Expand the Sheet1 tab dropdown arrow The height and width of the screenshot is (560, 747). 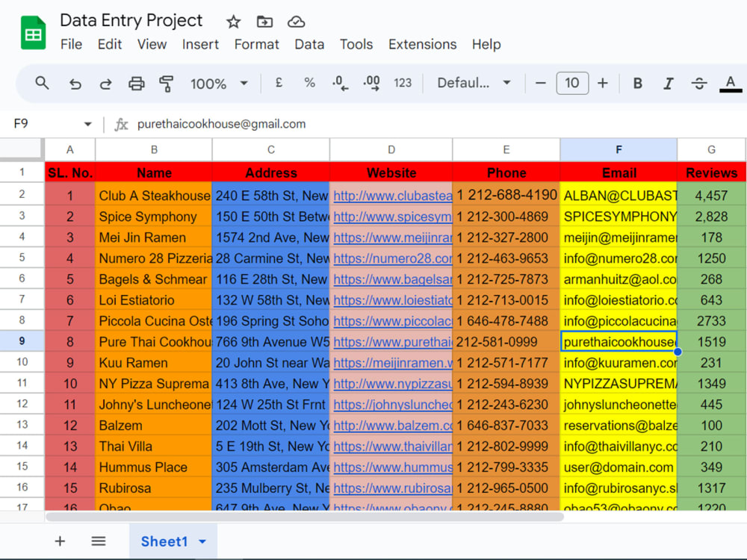(202, 542)
